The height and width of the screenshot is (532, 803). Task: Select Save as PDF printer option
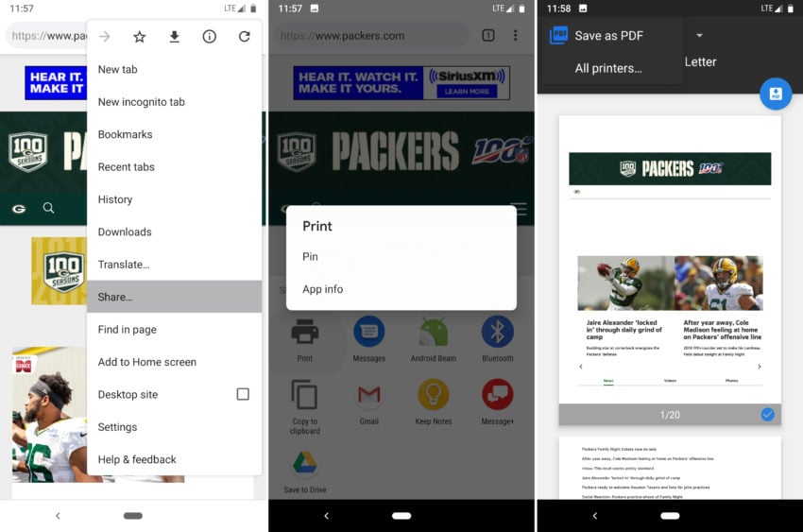click(x=610, y=35)
